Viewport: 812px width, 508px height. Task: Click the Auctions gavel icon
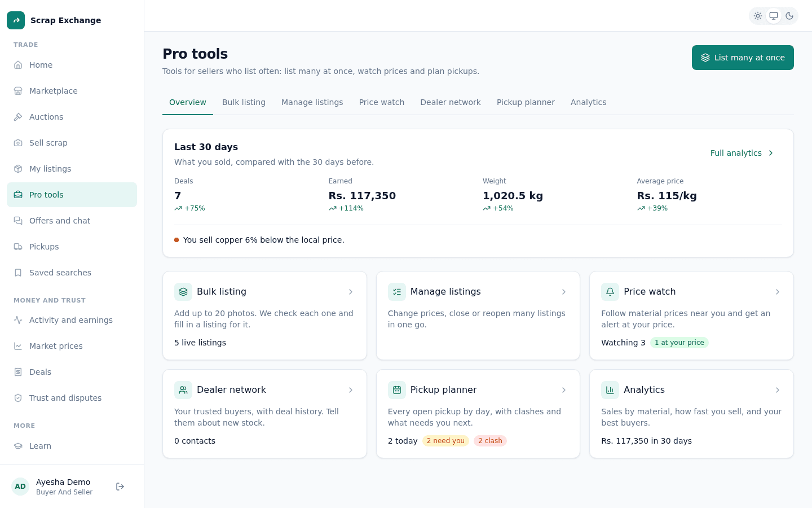click(x=18, y=117)
